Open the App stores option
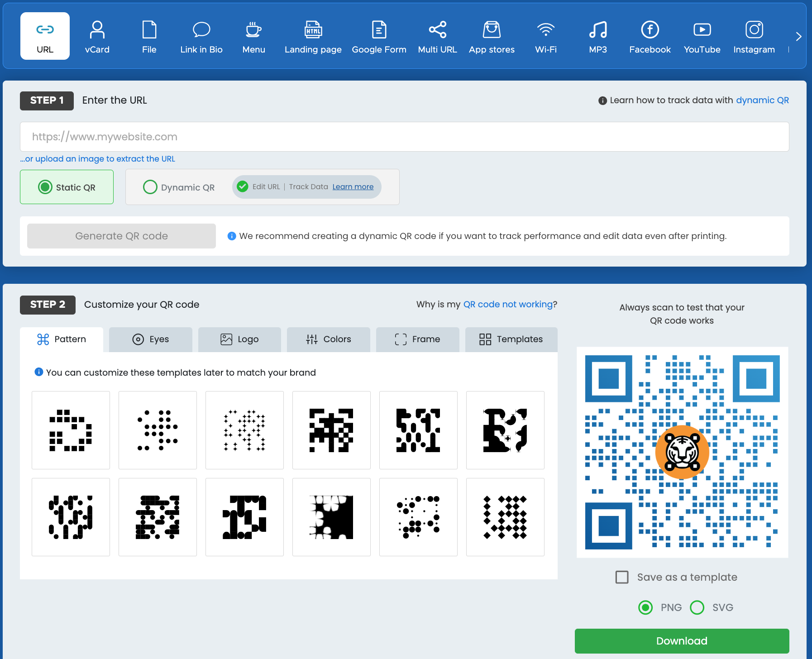This screenshot has height=659, width=812. (x=492, y=36)
